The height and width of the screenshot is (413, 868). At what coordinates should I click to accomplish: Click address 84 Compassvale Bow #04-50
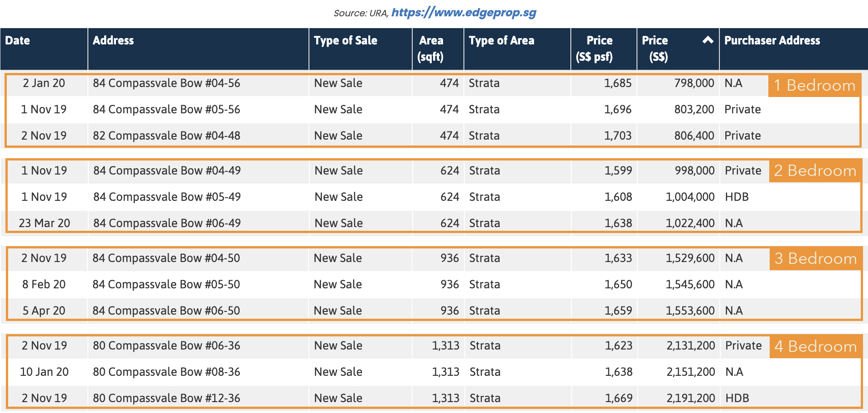point(166,258)
